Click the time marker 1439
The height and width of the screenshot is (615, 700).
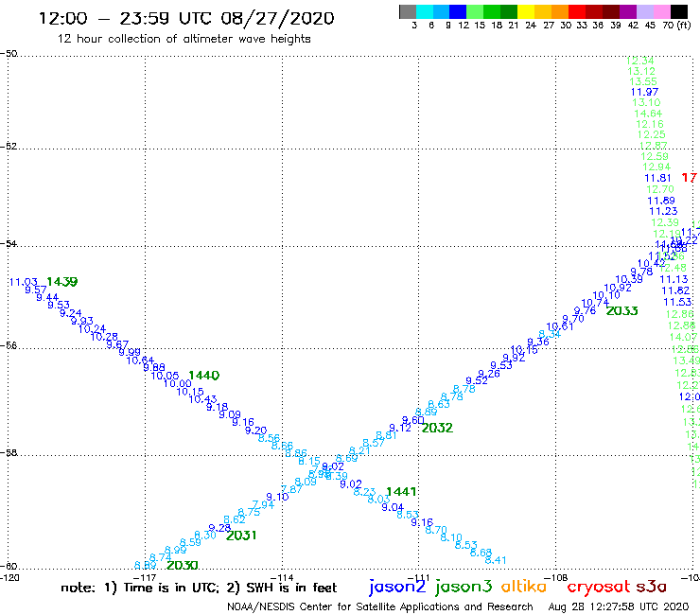[62, 282]
